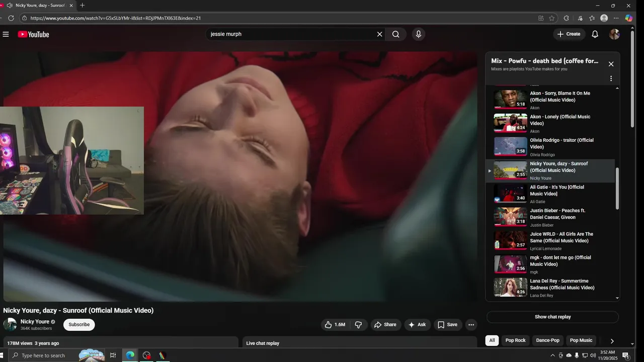Viewport: 644px width, 362px height.
Task: Open the Favorites list in Edge toolbar
Action: [592, 18]
